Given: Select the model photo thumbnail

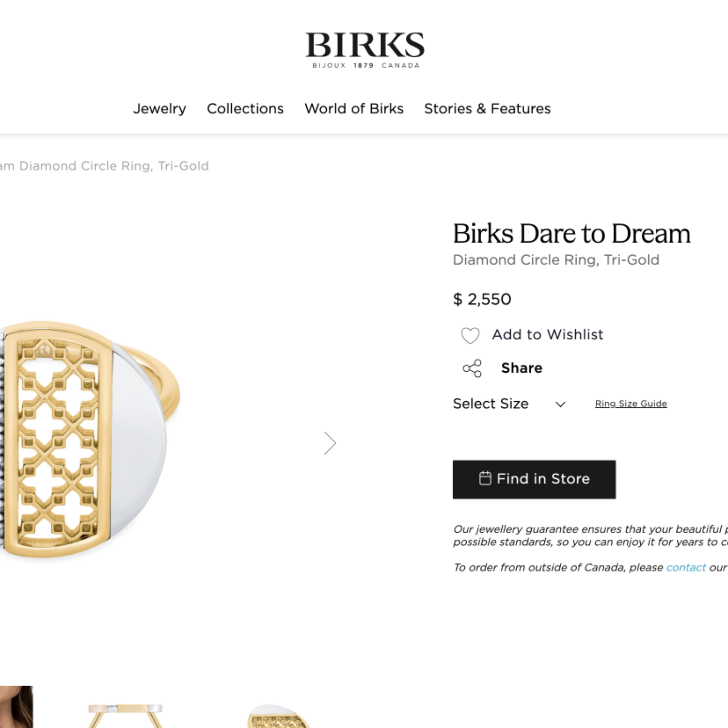Looking at the screenshot, I should (x=16, y=706).
